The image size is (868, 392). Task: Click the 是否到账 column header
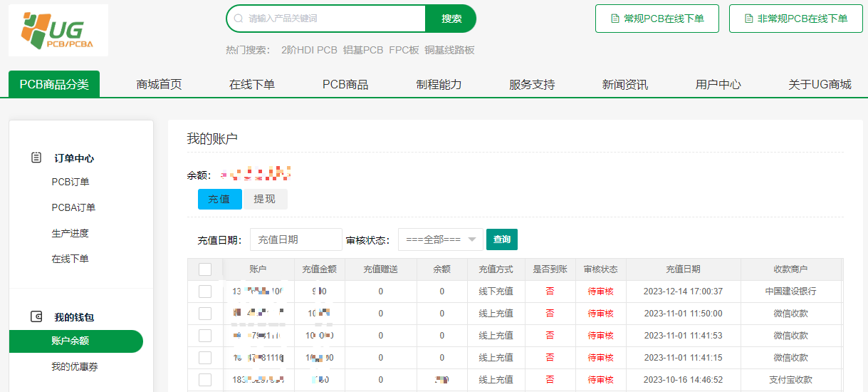(x=550, y=269)
